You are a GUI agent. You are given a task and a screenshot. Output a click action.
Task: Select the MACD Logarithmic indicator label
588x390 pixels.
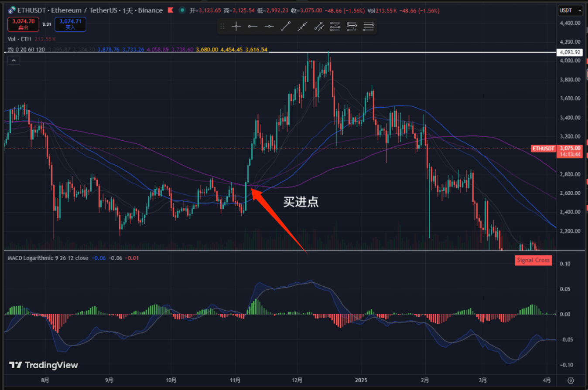48,258
